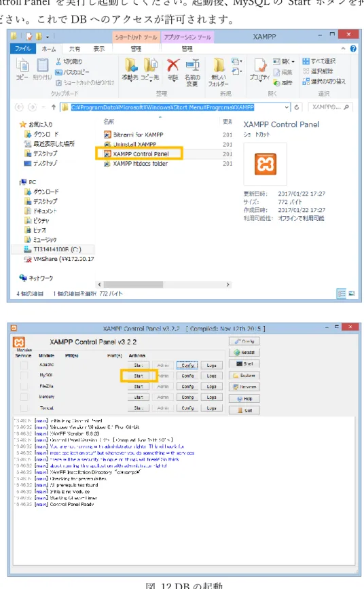The image size is (364, 589).
Task: Toggle Apache service checkbox
Action: (x=24, y=365)
